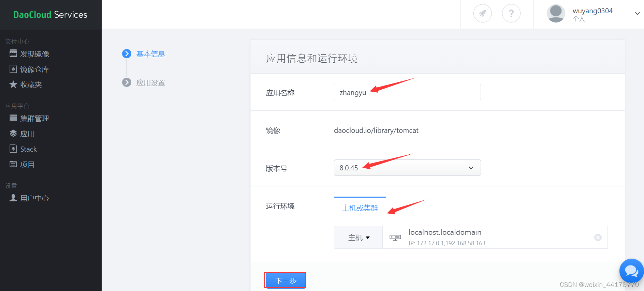Expand the wuyang0304 account dropdown arrow
This screenshot has width=644, height=291.
tap(637, 14)
